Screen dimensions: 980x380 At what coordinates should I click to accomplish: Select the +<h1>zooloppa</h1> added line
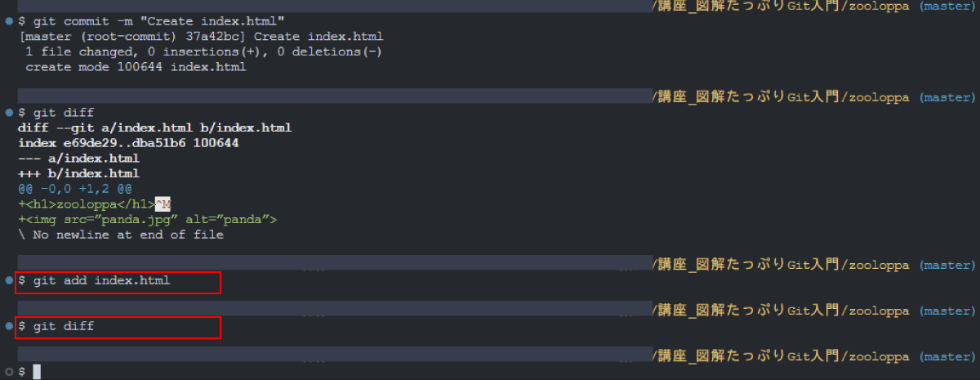pos(87,203)
